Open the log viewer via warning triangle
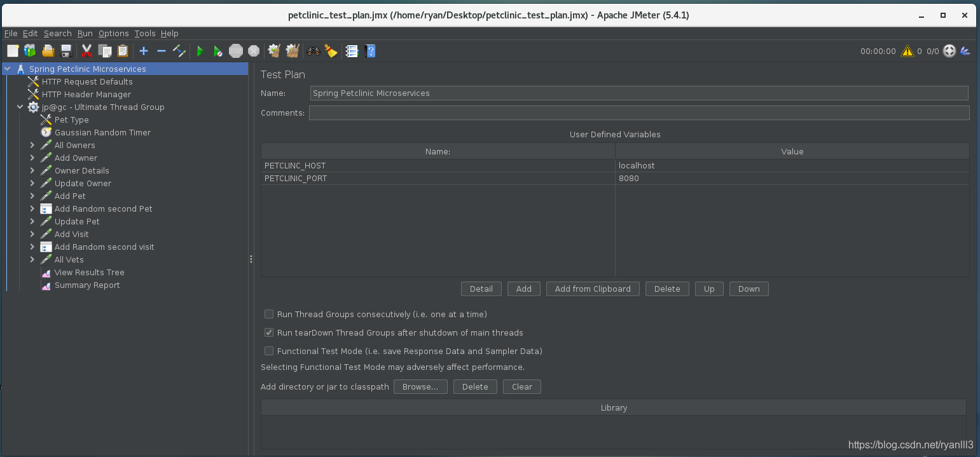The image size is (980, 457). coord(907,51)
